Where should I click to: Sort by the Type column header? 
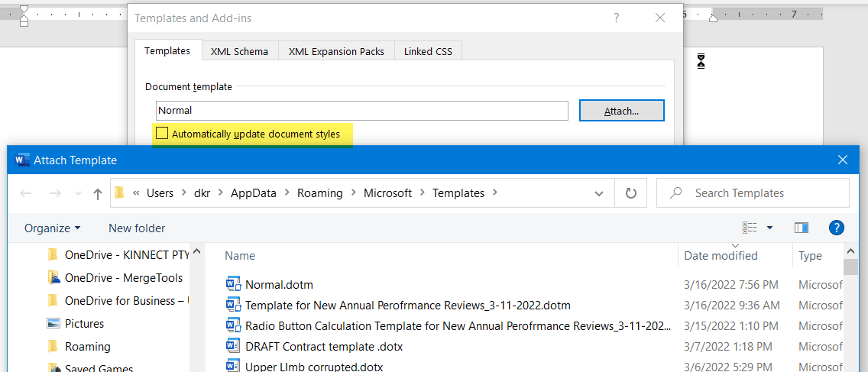tap(810, 256)
